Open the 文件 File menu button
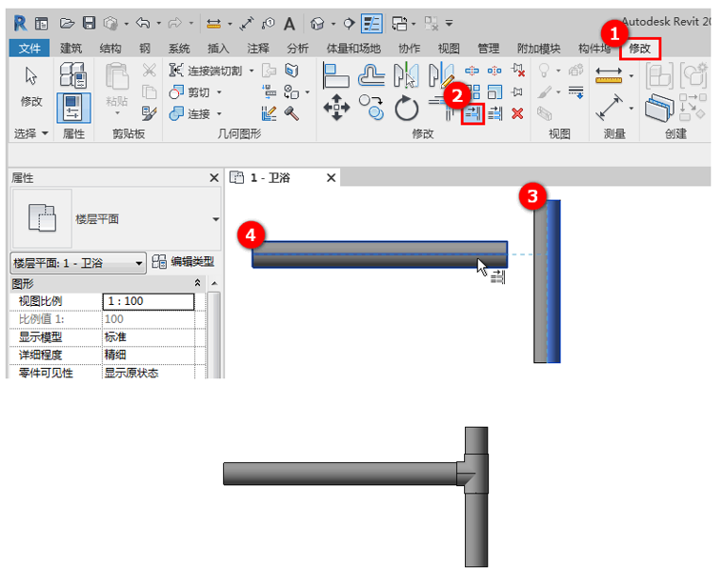This screenshot has height=588, width=724. pyautogui.click(x=30, y=48)
